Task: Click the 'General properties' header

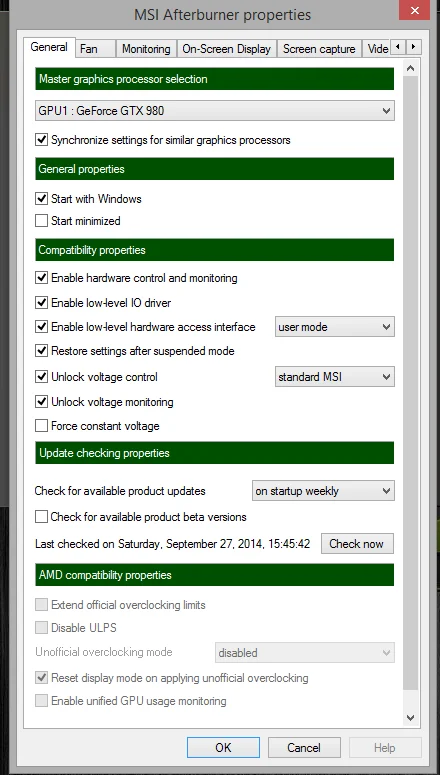Action: click(215, 169)
